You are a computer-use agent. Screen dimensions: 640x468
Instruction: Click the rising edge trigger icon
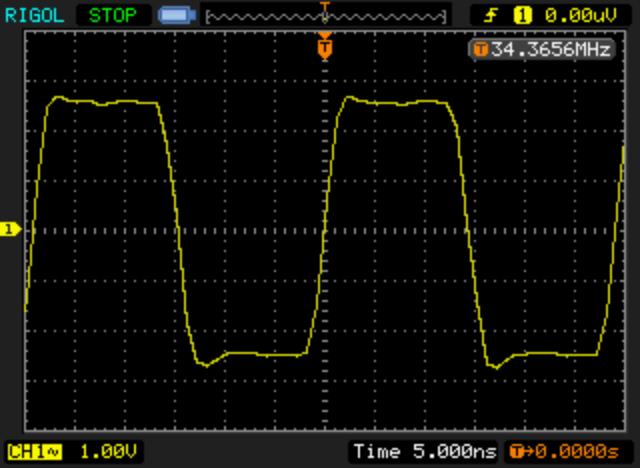coord(491,16)
